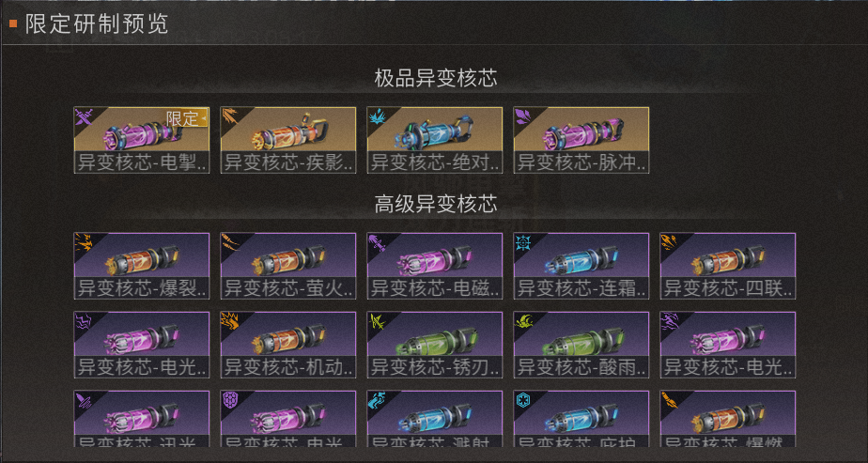The width and height of the screenshot is (868, 463).
Task: Choose the 异变核心-酸雨 green core
Action: click(x=581, y=346)
